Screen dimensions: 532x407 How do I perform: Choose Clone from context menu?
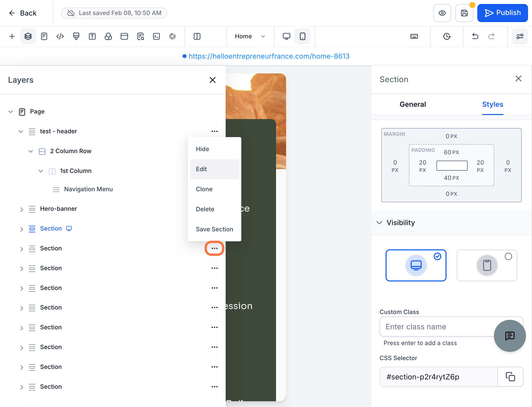214,189
